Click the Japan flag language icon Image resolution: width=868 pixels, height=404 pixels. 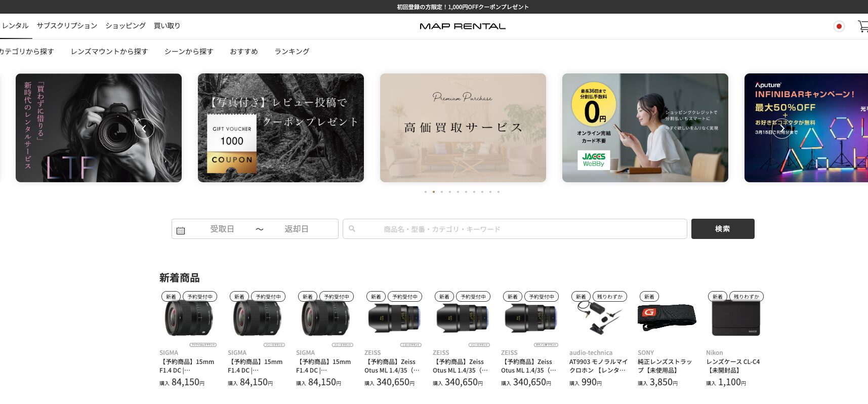tap(839, 26)
